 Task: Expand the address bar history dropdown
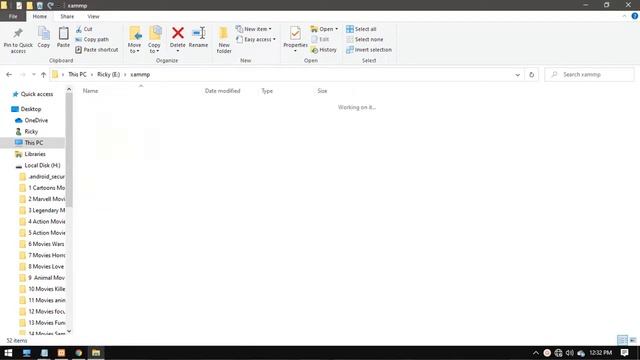pos(518,75)
